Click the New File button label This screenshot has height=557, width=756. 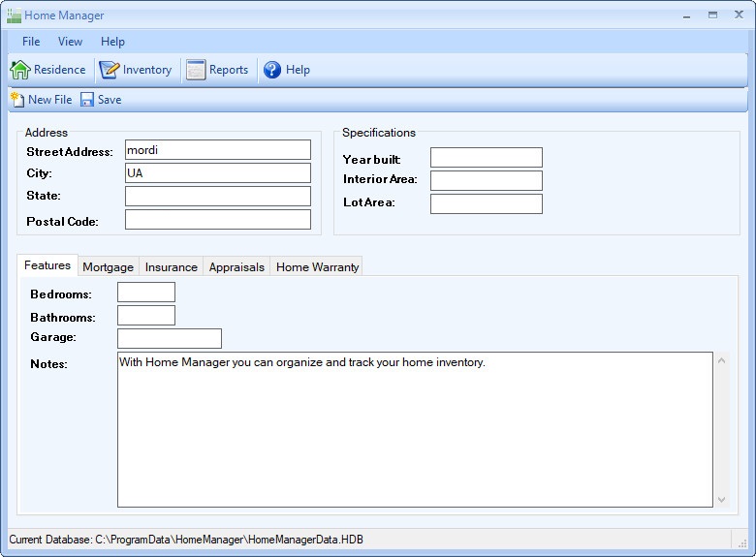click(49, 100)
